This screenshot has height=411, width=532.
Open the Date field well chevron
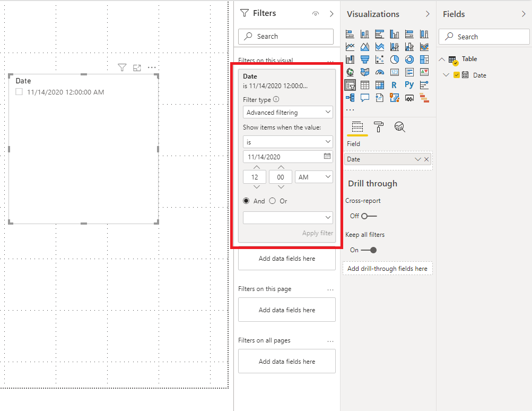[417, 159]
